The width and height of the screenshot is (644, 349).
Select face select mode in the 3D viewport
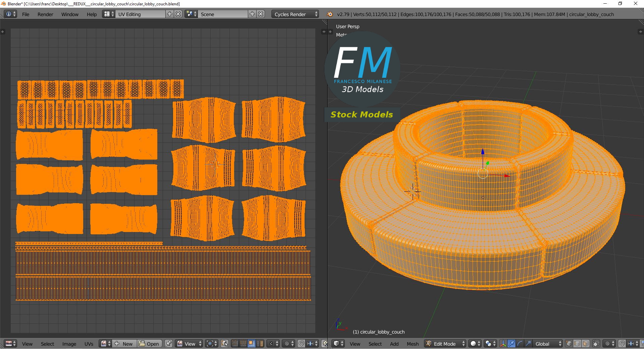point(585,344)
